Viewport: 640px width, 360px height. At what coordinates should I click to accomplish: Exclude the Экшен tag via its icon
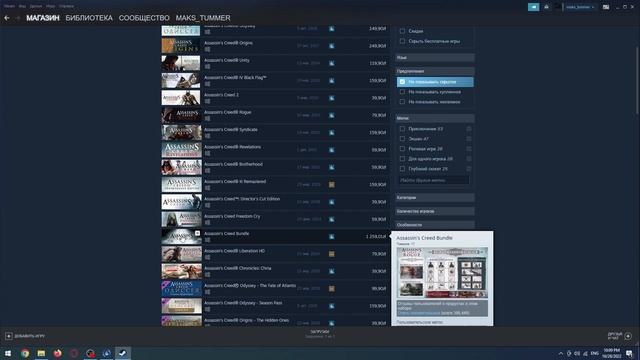click(x=469, y=139)
